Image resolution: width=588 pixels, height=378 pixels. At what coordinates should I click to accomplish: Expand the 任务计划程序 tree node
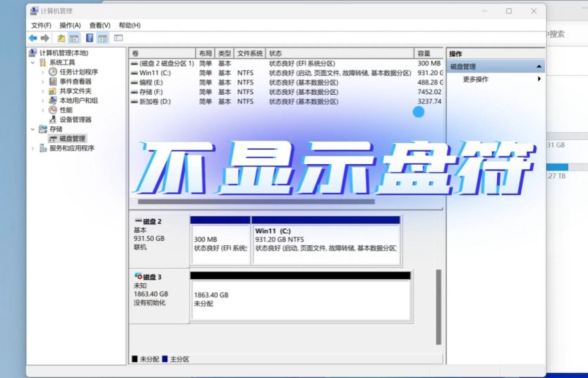point(42,72)
